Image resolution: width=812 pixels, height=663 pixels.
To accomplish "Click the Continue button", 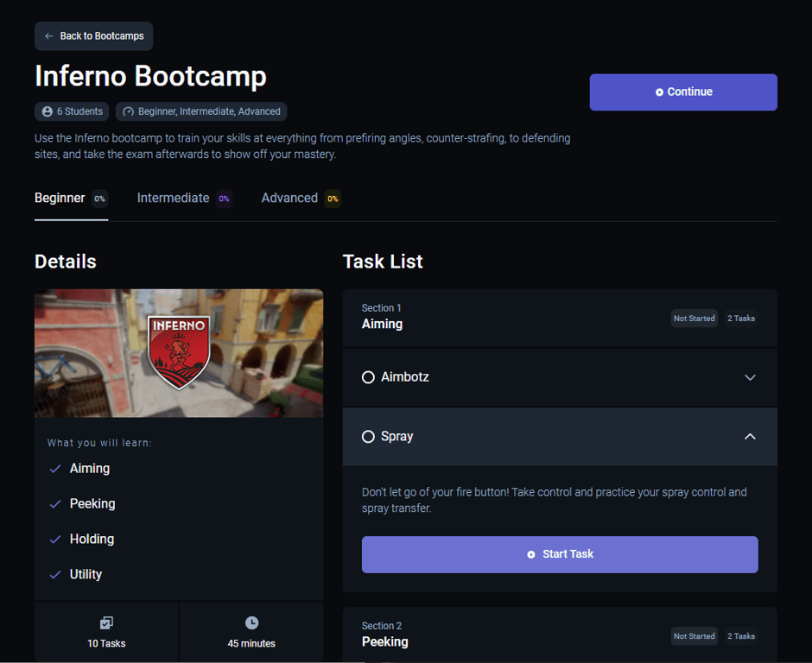I will pyautogui.click(x=683, y=92).
